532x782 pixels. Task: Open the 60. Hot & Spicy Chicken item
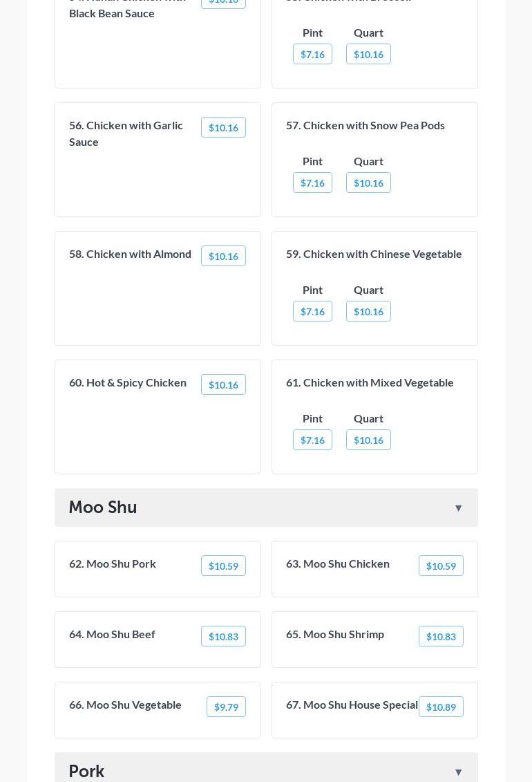(128, 382)
